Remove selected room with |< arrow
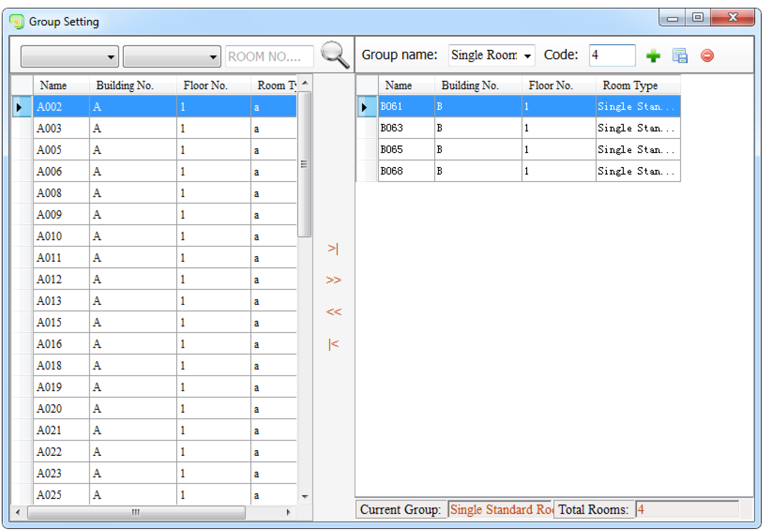 click(x=333, y=344)
